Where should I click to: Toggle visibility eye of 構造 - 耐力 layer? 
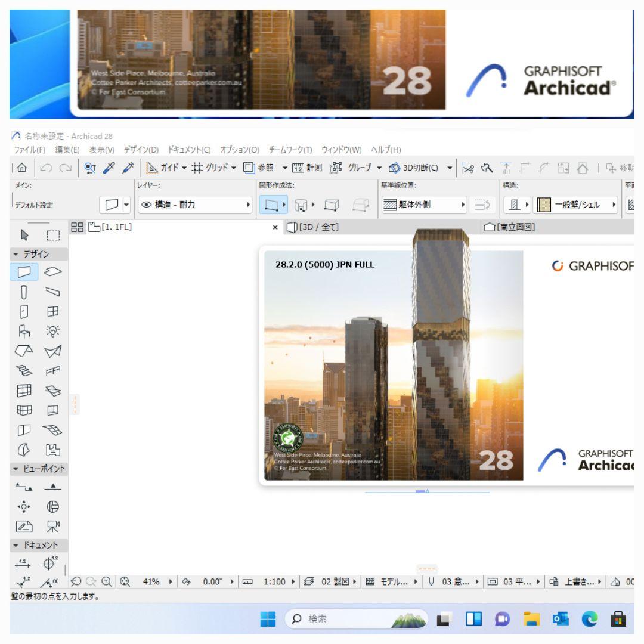click(146, 205)
